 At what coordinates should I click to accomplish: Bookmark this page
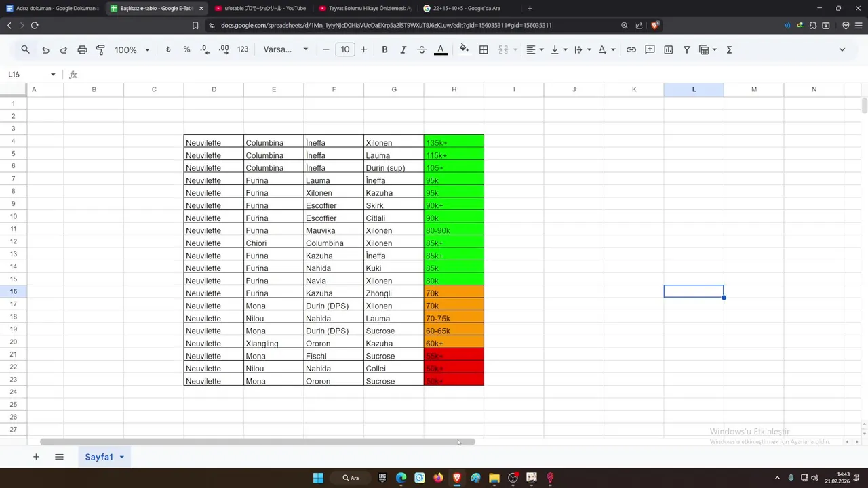point(195,25)
